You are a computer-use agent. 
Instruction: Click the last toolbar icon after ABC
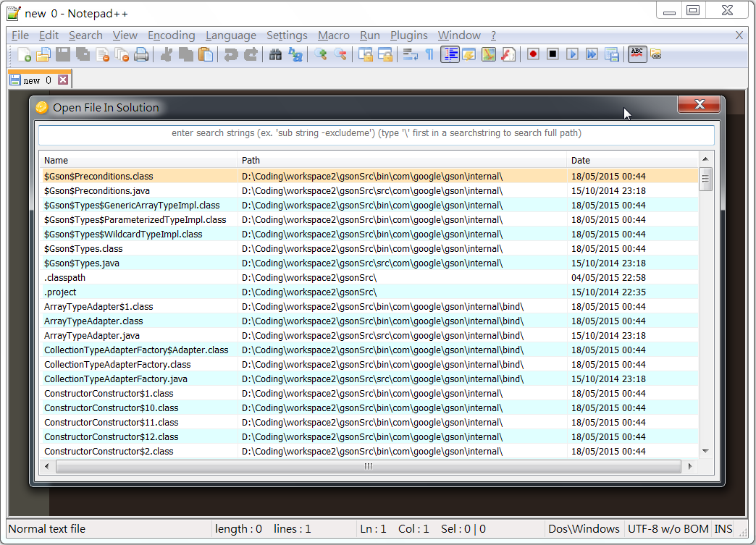(x=656, y=54)
